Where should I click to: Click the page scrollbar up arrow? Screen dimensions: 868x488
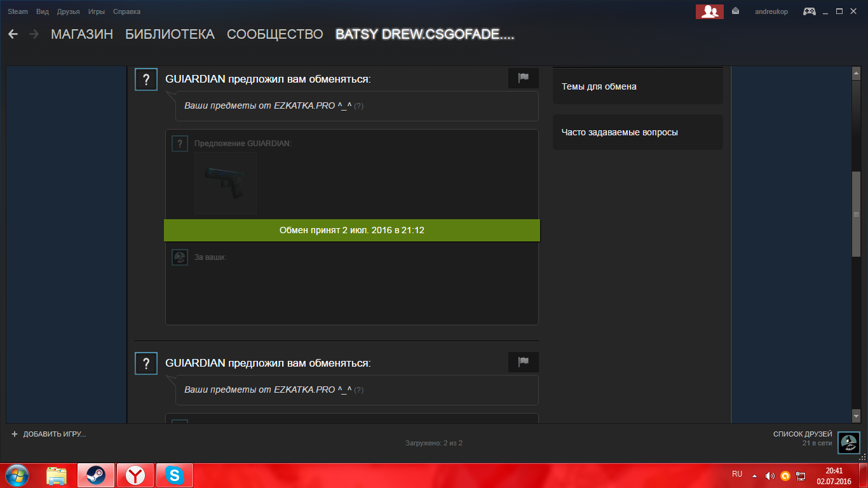click(856, 74)
